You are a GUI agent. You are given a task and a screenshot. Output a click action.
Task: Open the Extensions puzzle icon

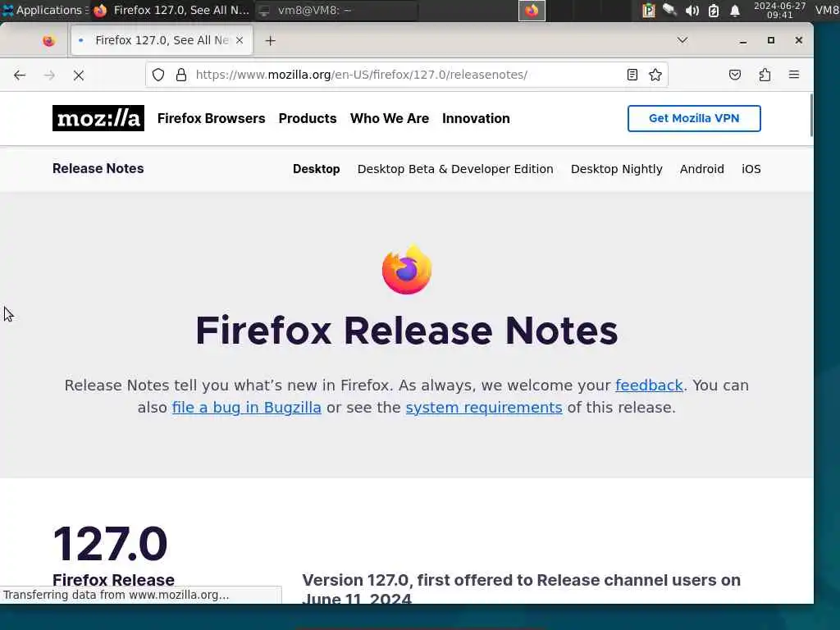765,75
